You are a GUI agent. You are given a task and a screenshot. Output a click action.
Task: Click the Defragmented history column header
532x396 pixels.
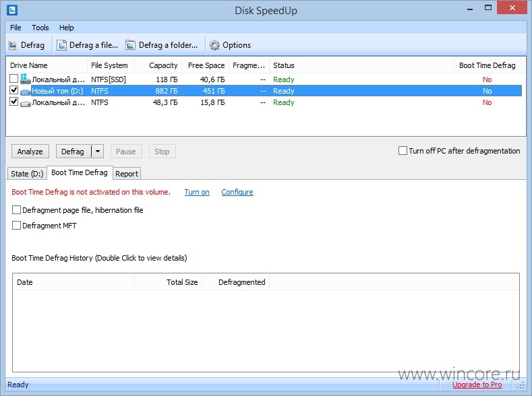(x=236, y=282)
